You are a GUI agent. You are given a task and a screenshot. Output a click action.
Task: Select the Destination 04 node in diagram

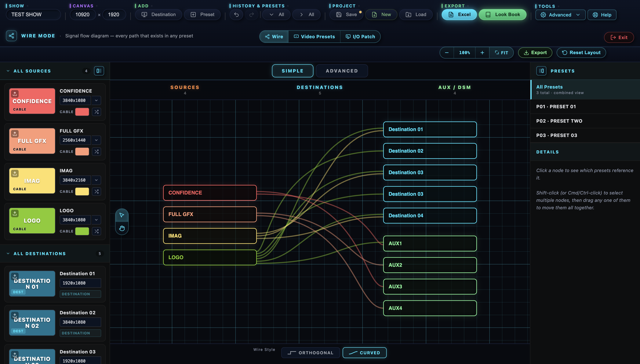pos(430,215)
